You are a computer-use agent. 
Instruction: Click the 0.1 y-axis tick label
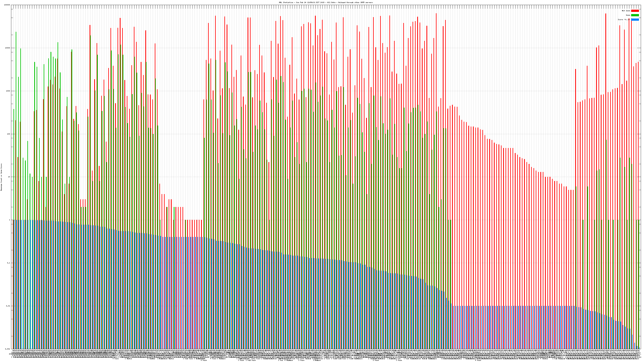click(x=9, y=263)
